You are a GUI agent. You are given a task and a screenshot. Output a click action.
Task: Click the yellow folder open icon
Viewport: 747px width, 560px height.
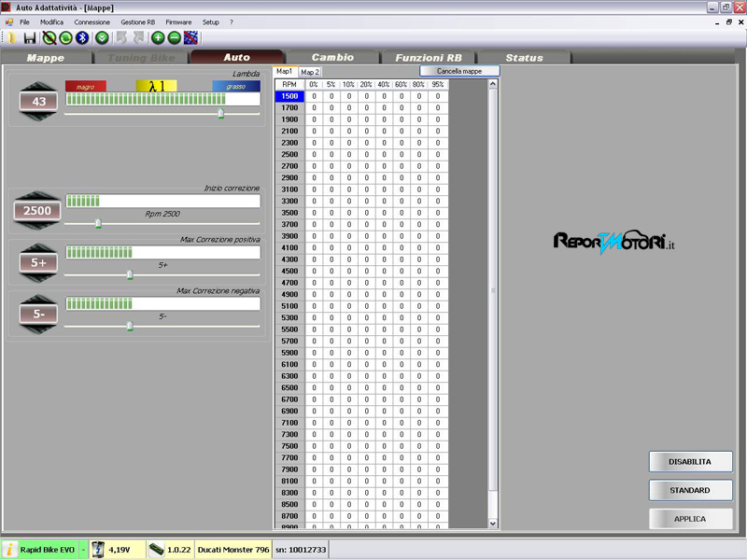pos(12,37)
